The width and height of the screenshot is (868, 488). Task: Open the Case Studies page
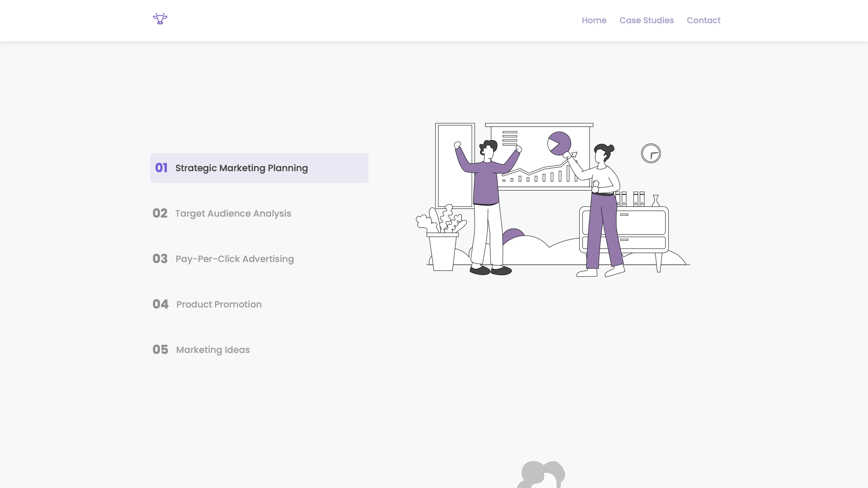(647, 21)
